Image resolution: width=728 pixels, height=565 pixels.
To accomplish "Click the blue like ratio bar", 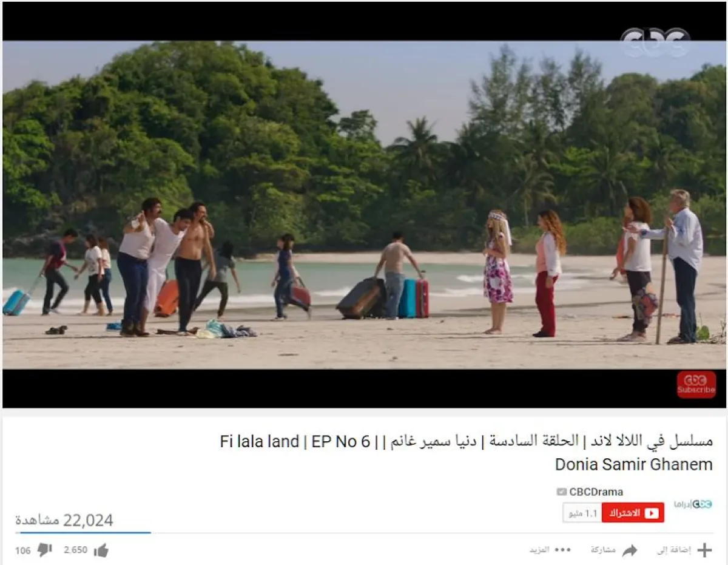I will coord(86,533).
